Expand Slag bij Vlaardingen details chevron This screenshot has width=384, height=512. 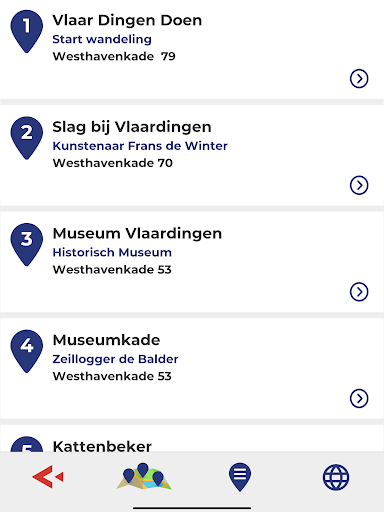coord(359,185)
